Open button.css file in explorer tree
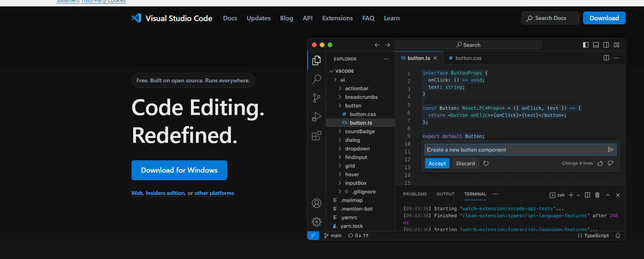Image resolution: width=644 pixels, height=259 pixels. point(360,114)
